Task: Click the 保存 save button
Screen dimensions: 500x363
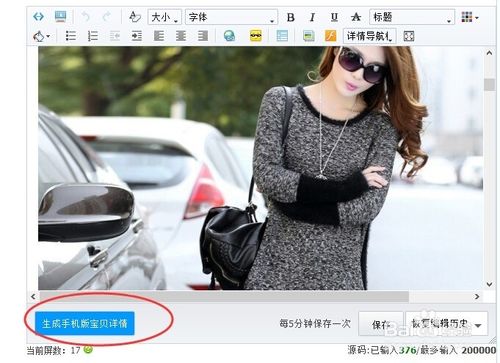Action: (381, 324)
